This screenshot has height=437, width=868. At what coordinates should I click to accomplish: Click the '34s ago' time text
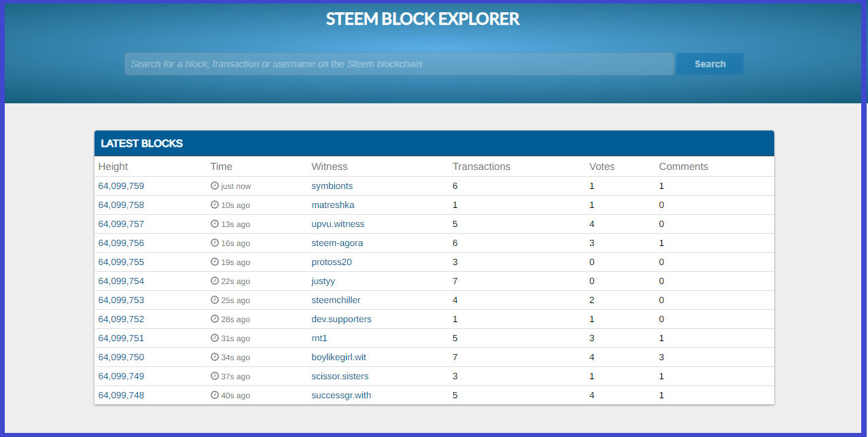click(x=236, y=357)
